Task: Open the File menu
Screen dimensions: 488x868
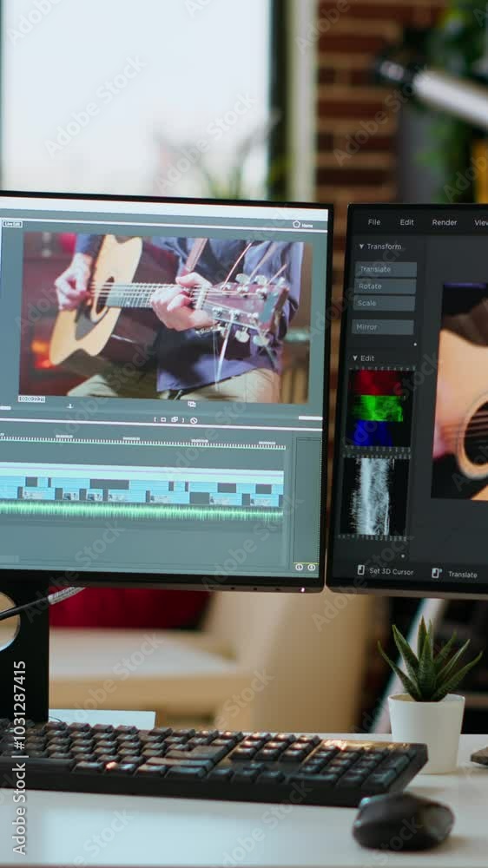Action: [x=374, y=222]
